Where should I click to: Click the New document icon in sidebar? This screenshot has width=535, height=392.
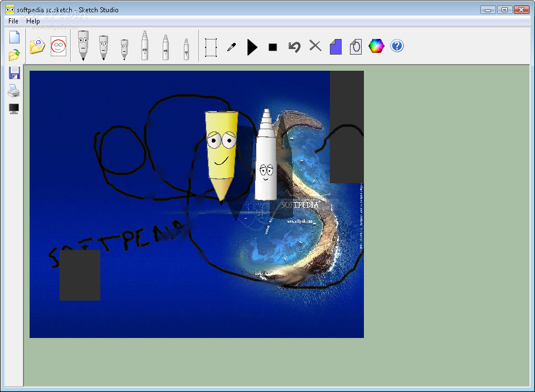[x=14, y=37]
